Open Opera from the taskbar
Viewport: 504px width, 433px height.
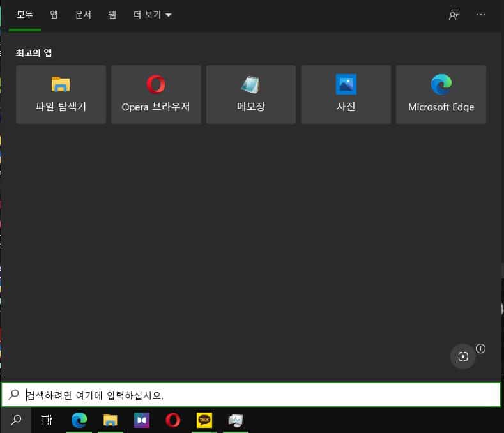(x=173, y=420)
